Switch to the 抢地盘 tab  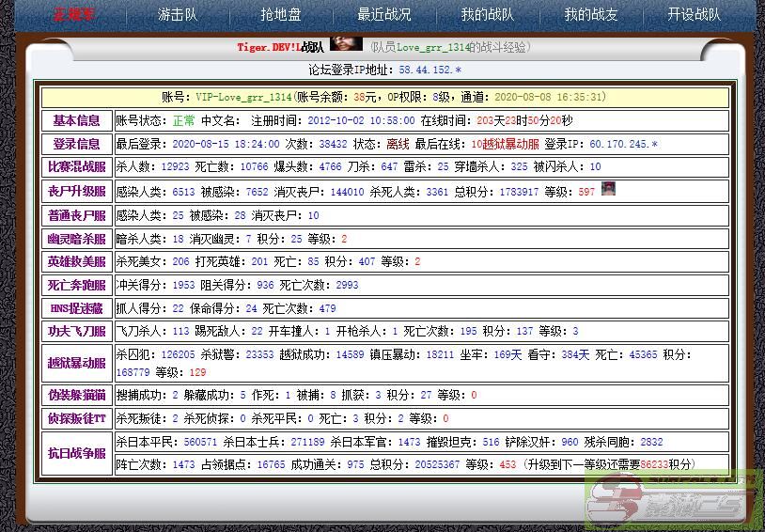click(281, 15)
